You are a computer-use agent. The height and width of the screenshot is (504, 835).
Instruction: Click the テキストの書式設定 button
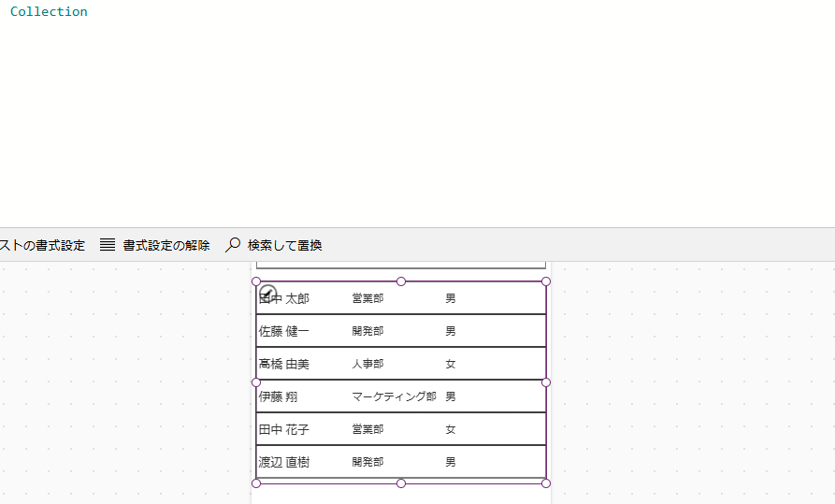pos(42,245)
